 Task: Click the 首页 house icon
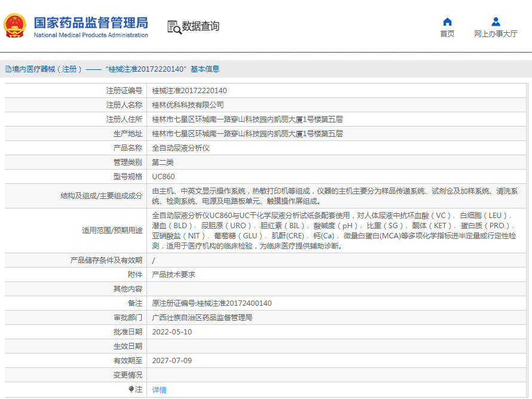447,22
